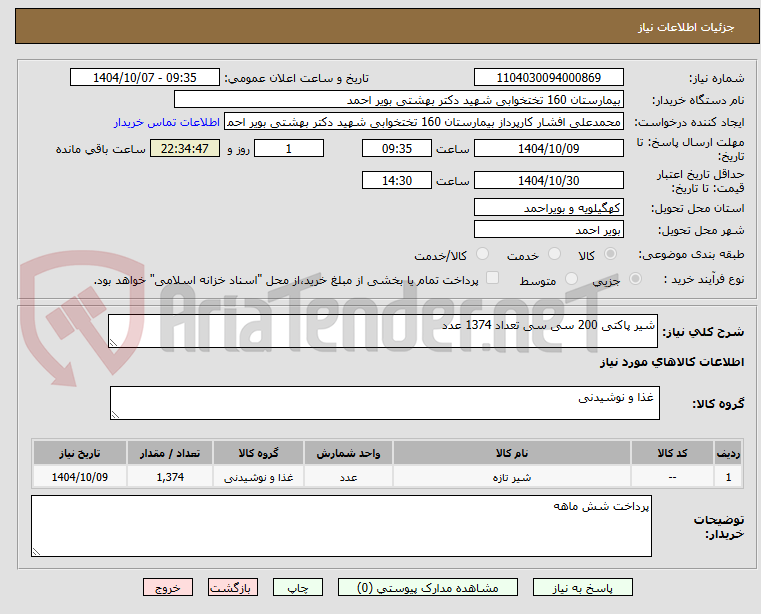
Task: Click the delivery city field بویر احمد
Action: [548, 230]
